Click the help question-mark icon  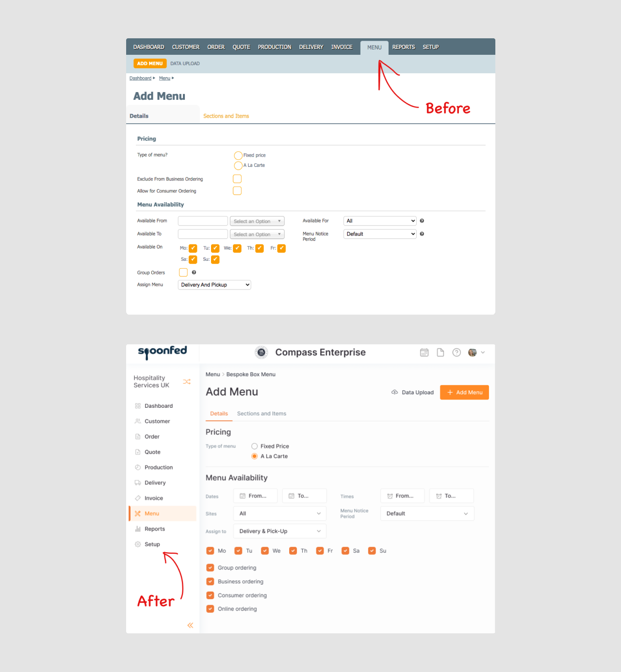click(456, 352)
